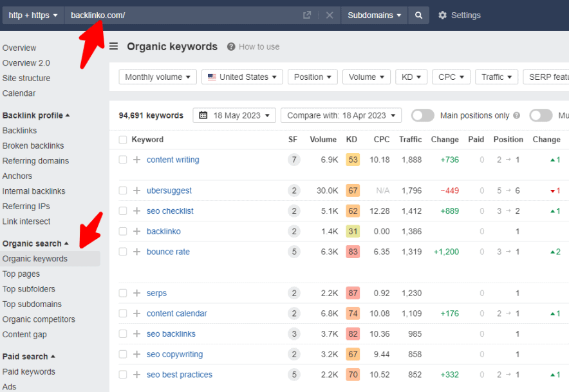Click plus icon next to bounce rate
Viewport: 569px width, 392px height.
[136, 252]
